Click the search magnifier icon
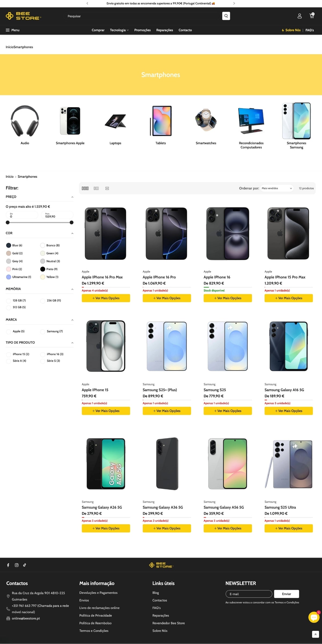The height and width of the screenshot is (644, 322). 226,16
